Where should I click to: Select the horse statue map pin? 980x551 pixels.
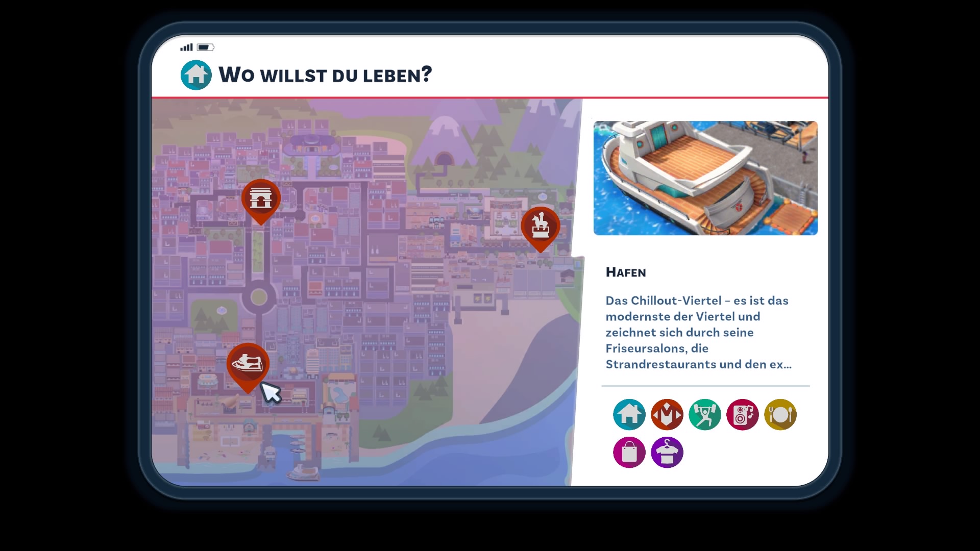coord(541,229)
